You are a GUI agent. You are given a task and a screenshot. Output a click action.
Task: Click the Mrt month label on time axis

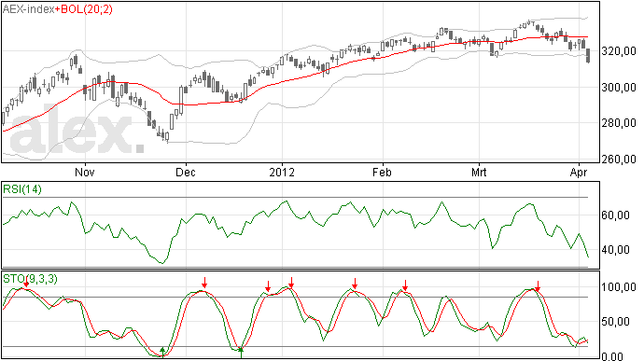click(479, 172)
